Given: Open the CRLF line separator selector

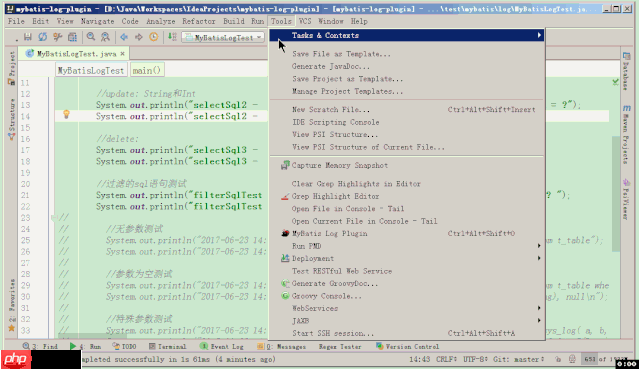Looking at the screenshot, I should click(446, 359).
